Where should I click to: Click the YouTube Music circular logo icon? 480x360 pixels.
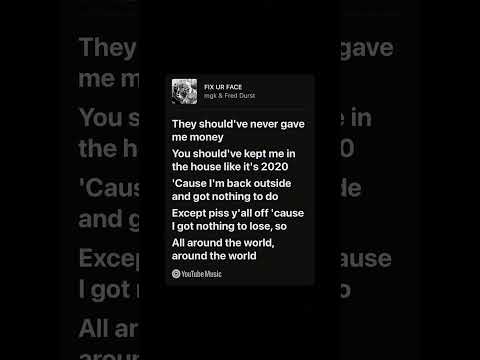(176, 274)
